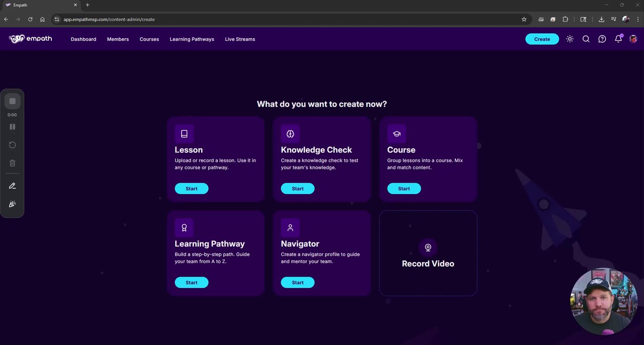Go to the Dashboard menu item
Image resolution: width=644 pixels, height=345 pixels.
point(84,39)
